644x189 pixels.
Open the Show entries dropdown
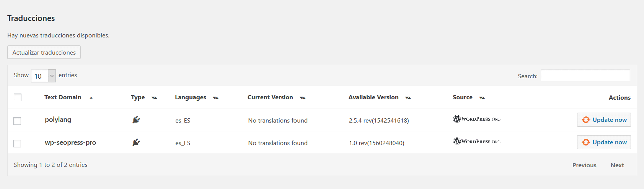pyautogui.click(x=44, y=76)
